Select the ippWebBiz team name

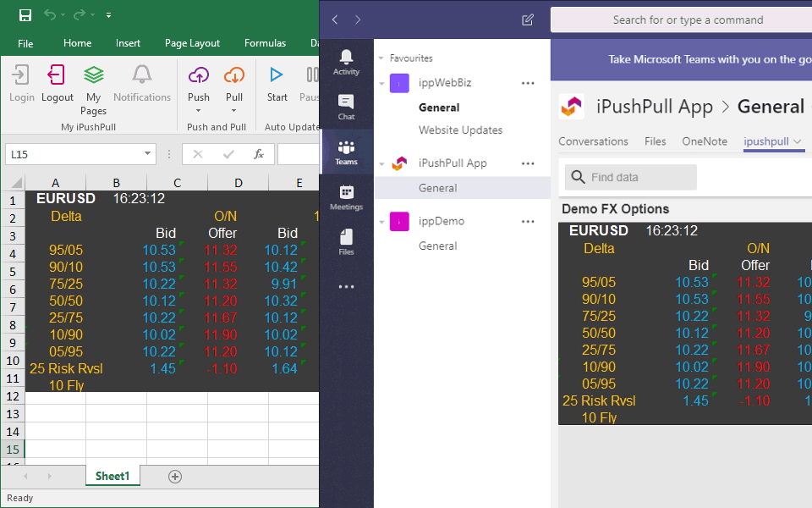click(445, 82)
